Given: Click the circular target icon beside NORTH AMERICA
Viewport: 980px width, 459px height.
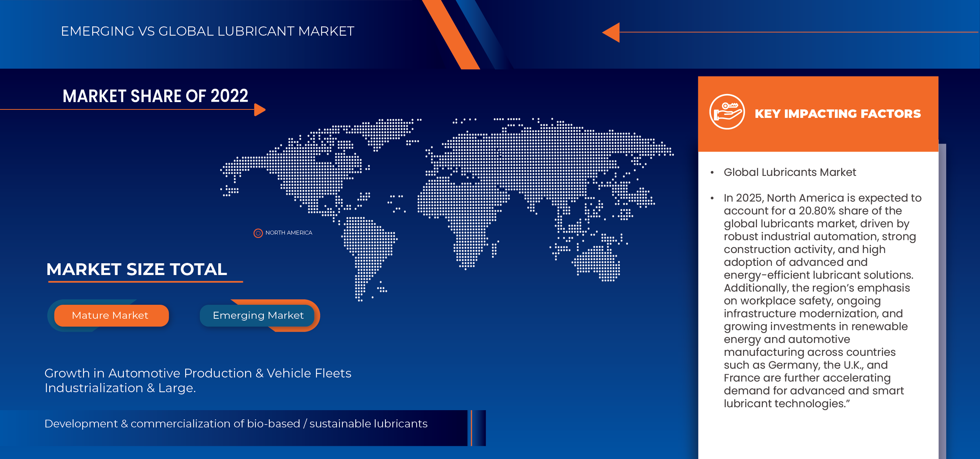Looking at the screenshot, I should pyautogui.click(x=259, y=233).
